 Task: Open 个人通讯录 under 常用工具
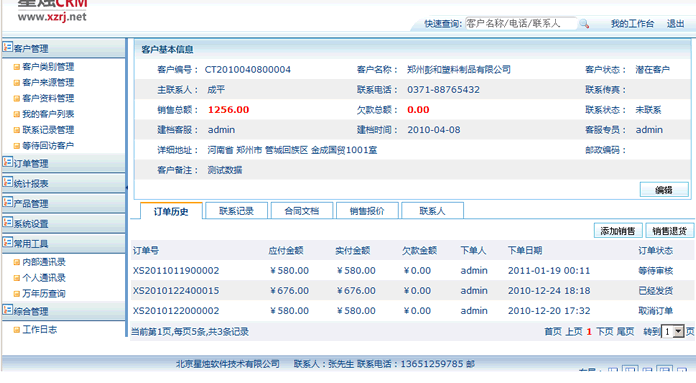(x=44, y=278)
